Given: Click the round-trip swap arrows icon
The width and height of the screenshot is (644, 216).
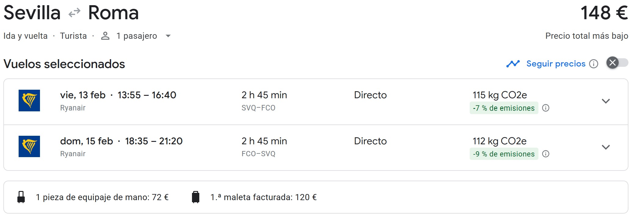Looking at the screenshot, I should [74, 13].
